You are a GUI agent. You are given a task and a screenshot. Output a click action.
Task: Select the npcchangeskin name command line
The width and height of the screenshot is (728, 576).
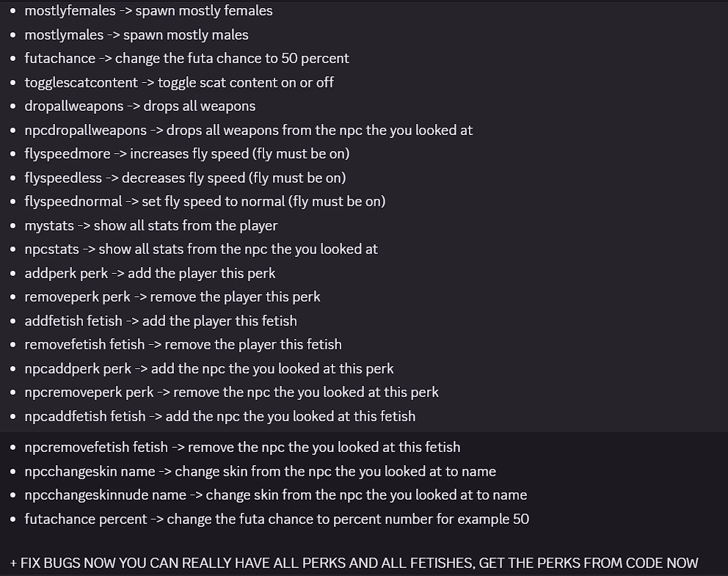coord(260,471)
